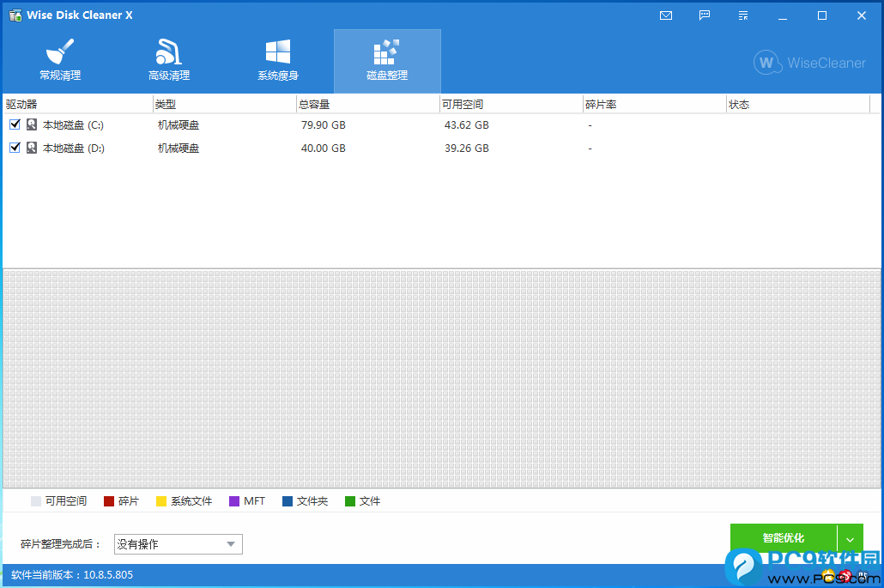Click the disk cluster map grid
884x588 pixels.
(x=441, y=379)
